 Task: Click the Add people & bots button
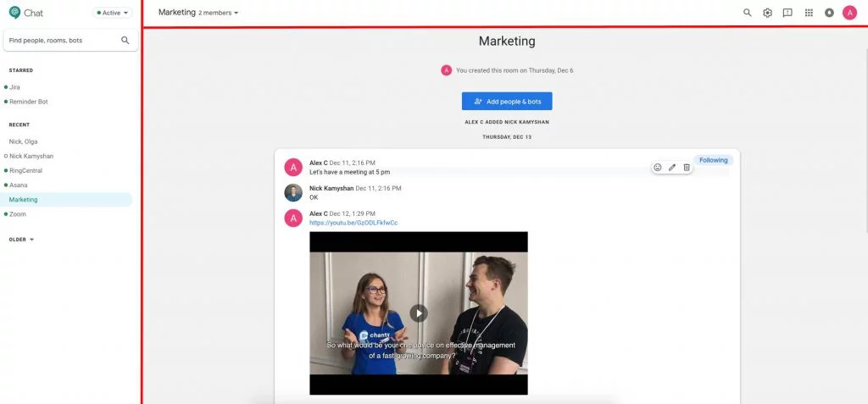[507, 102]
